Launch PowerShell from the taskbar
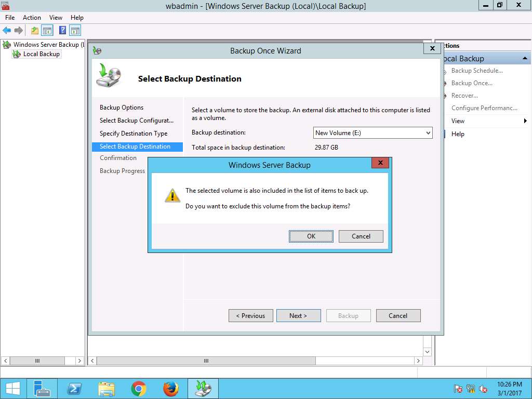 pos(74,389)
